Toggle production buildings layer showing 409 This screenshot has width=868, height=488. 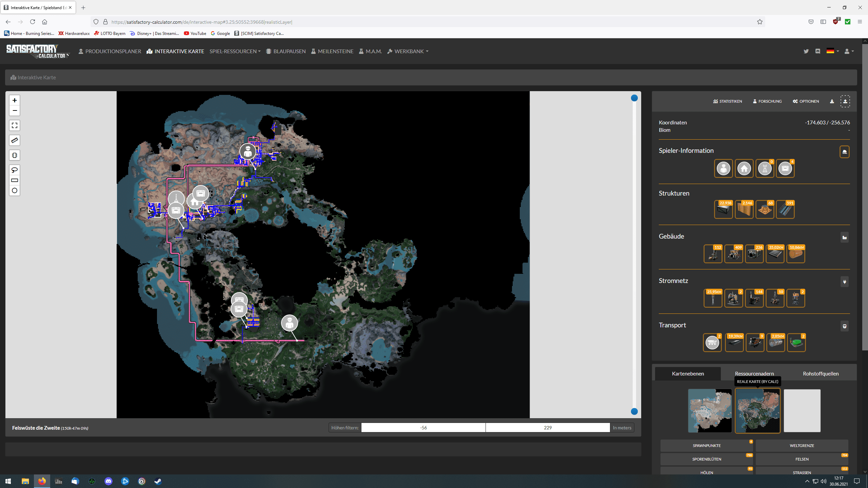pyautogui.click(x=734, y=254)
